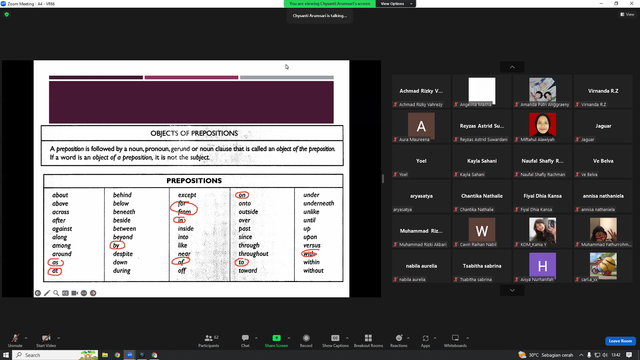
Task: Expand the Share Screen options arrow
Action: (289, 338)
